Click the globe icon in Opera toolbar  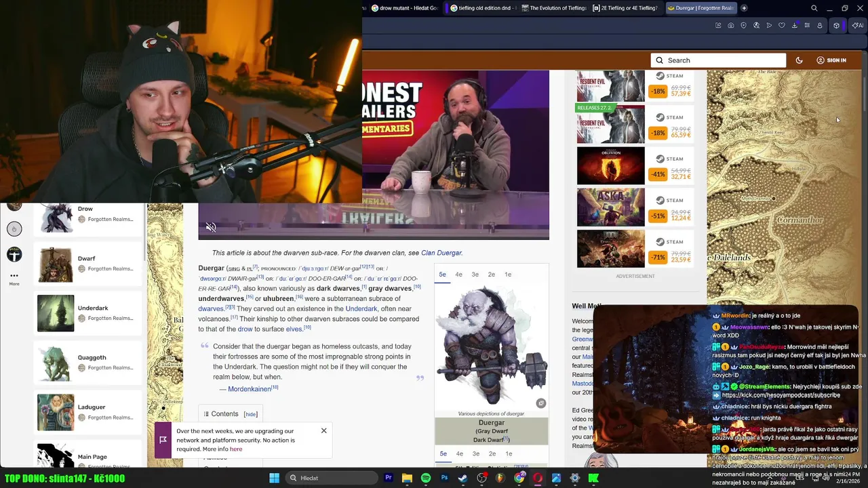coord(756,26)
